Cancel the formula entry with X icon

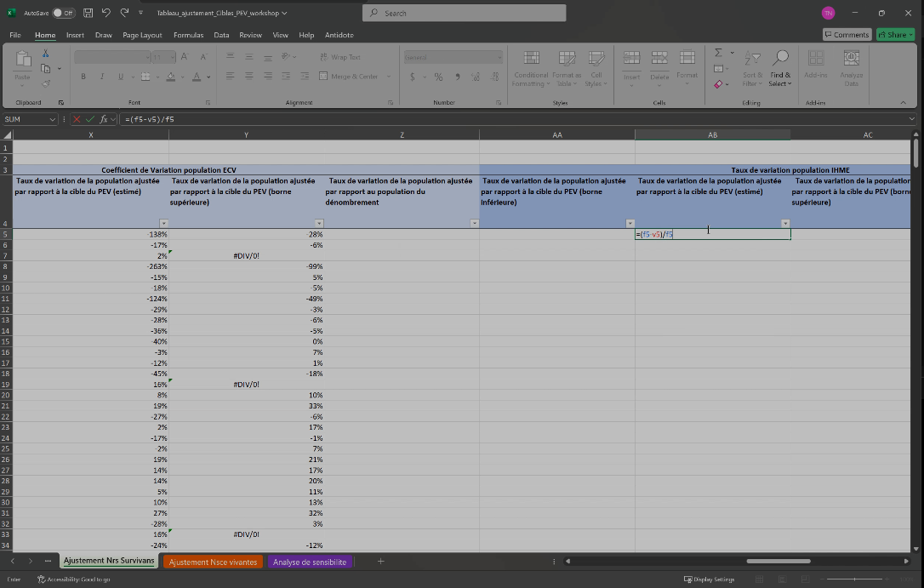[77, 119]
